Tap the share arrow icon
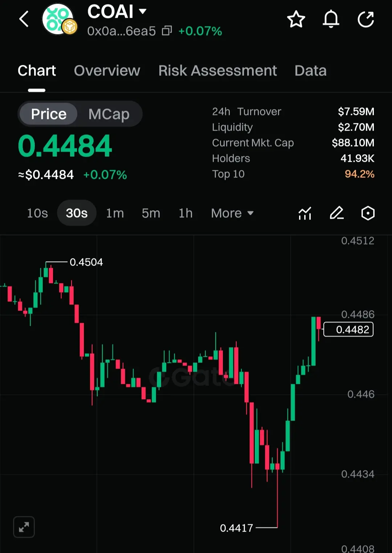The width and height of the screenshot is (392, 553). coord(366,19)
